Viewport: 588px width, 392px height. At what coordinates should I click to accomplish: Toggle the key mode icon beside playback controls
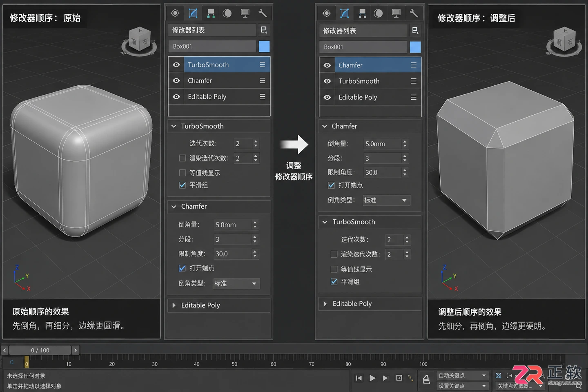[x=399, y=378]
